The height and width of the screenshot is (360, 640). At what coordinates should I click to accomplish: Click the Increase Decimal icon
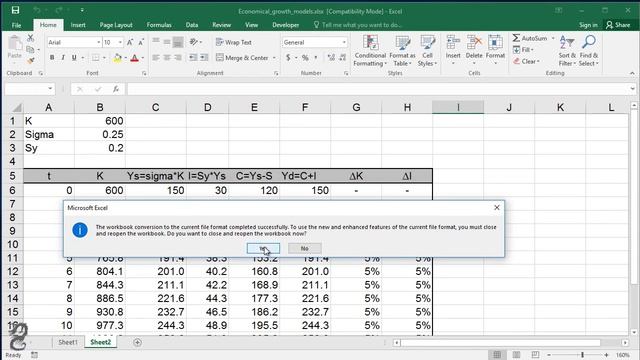tap(331, 58)
